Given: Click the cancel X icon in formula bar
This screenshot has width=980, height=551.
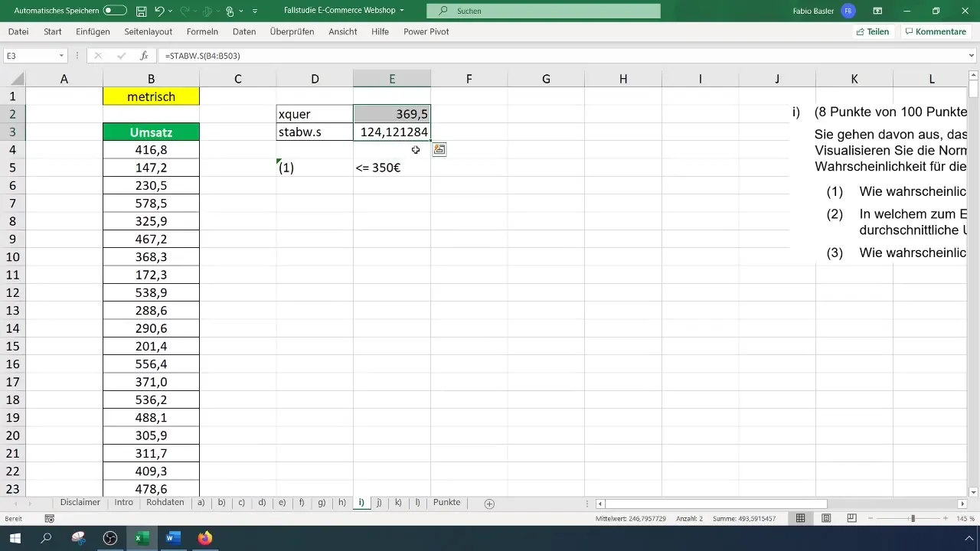Looking at the screenshot, I should click(98, 56).
